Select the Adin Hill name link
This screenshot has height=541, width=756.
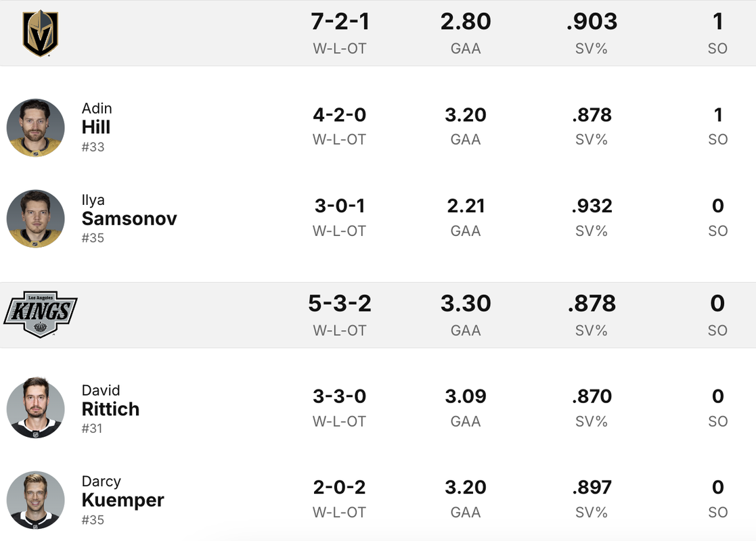[96, 118]
